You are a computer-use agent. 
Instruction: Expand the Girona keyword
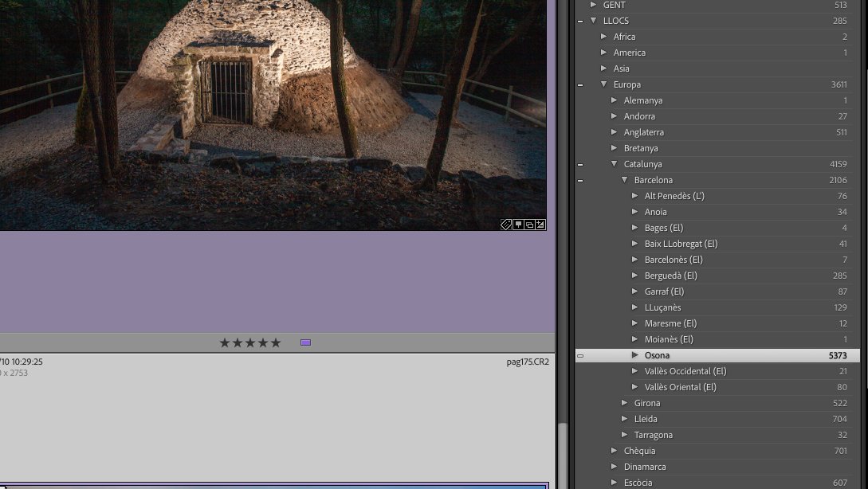coord(624,403)
